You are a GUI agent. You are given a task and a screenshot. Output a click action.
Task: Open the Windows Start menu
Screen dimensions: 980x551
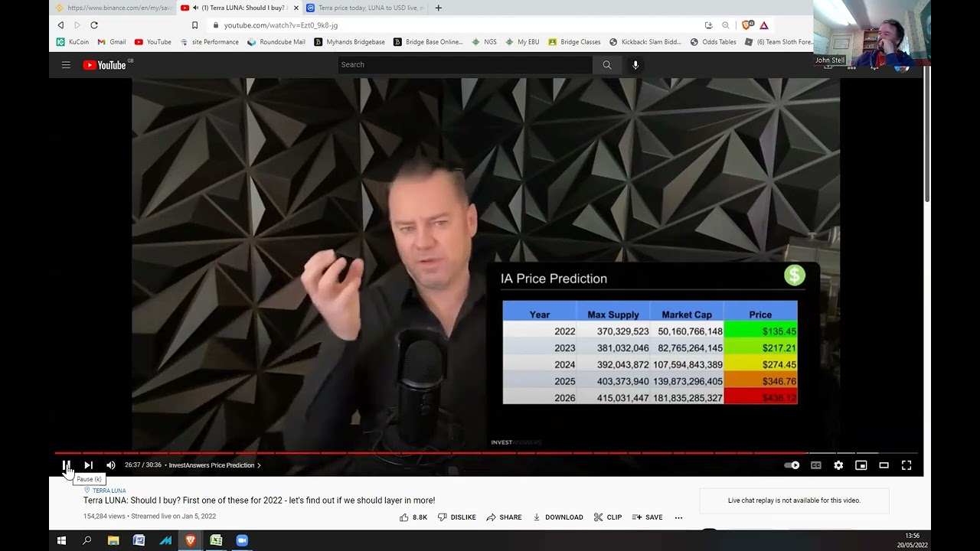point(61,540)
